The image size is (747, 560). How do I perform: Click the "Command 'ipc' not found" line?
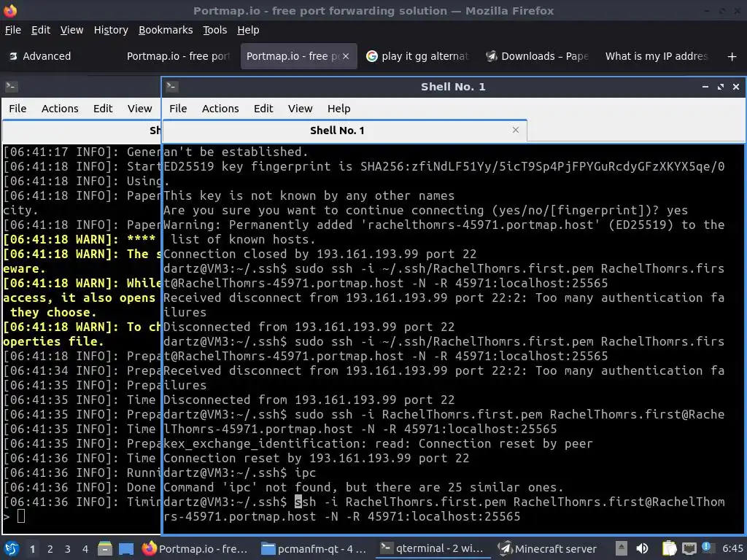pos(363,488)
